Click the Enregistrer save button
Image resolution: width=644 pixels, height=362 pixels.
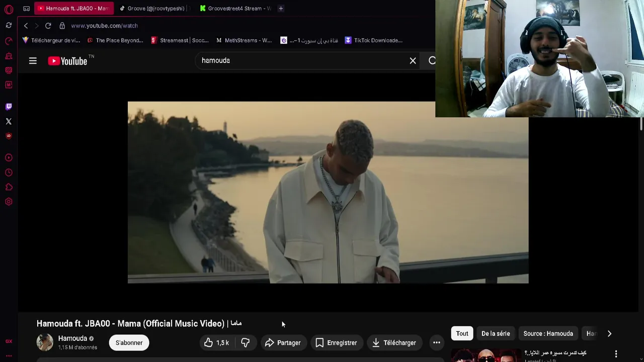[x=336, y=343]
